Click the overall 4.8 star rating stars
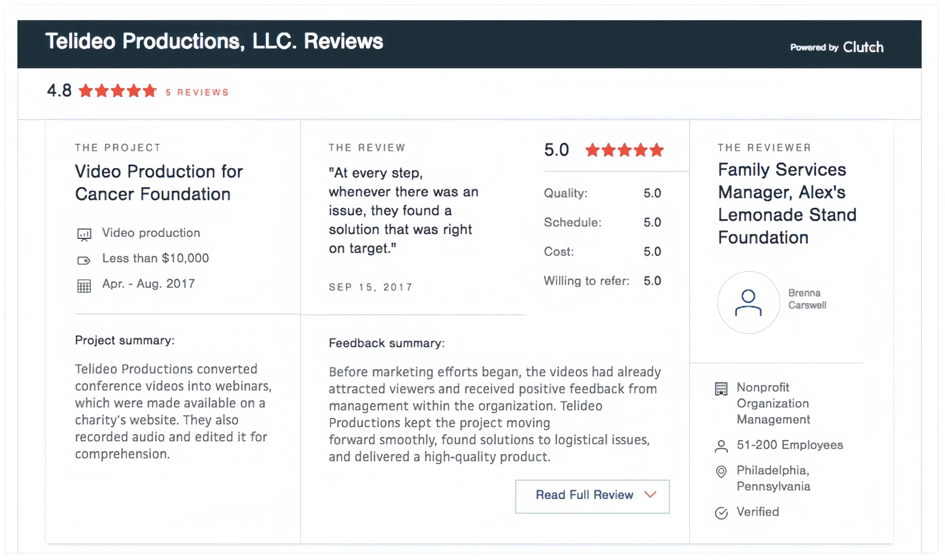The width and height of the screenshot is (945, 560). 117,91
